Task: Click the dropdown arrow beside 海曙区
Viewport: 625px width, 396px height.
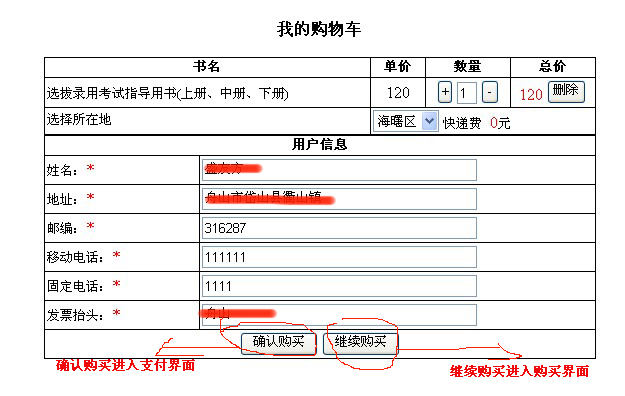Action: click(429, 120)
